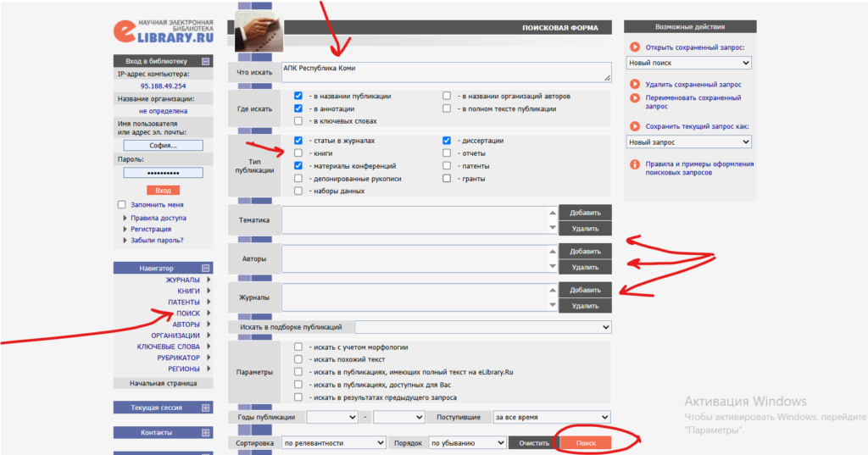Viewport: 868px width, 455px height.
Task: Click arrow icon next to РЕГИОНЫ
Action: click(x=209, y=369)
